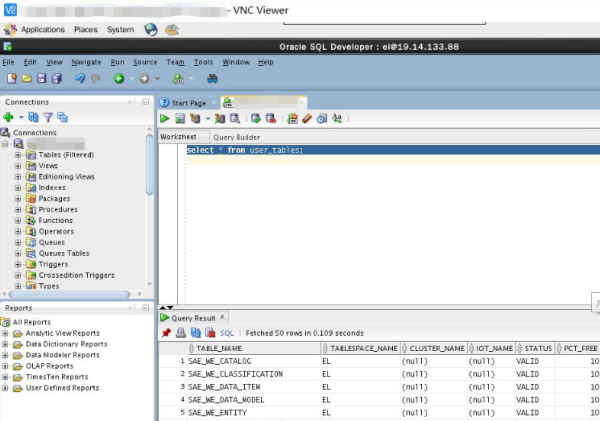Screen dimensions: 600x421
Task: Expand the Indexes tree node
Action: 18,188
